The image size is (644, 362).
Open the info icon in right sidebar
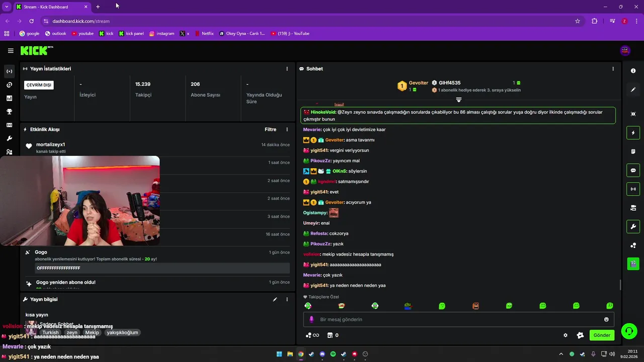pyautogui.click(x=633, y=71)
